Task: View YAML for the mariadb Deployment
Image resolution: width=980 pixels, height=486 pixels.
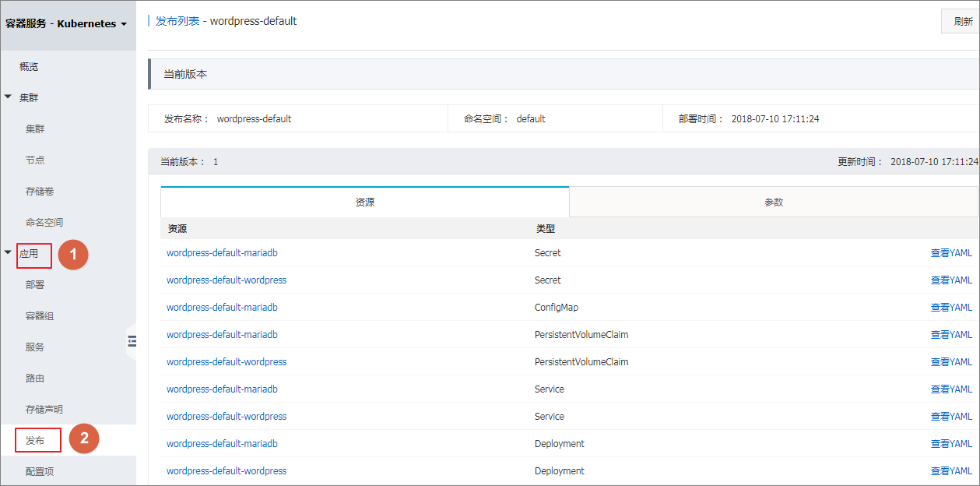Action: tap(951, 444)
